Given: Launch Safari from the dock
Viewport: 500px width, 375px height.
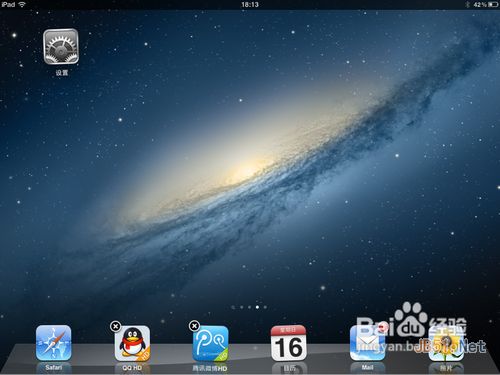Looking at the screenshot, I should coord(54,343).
